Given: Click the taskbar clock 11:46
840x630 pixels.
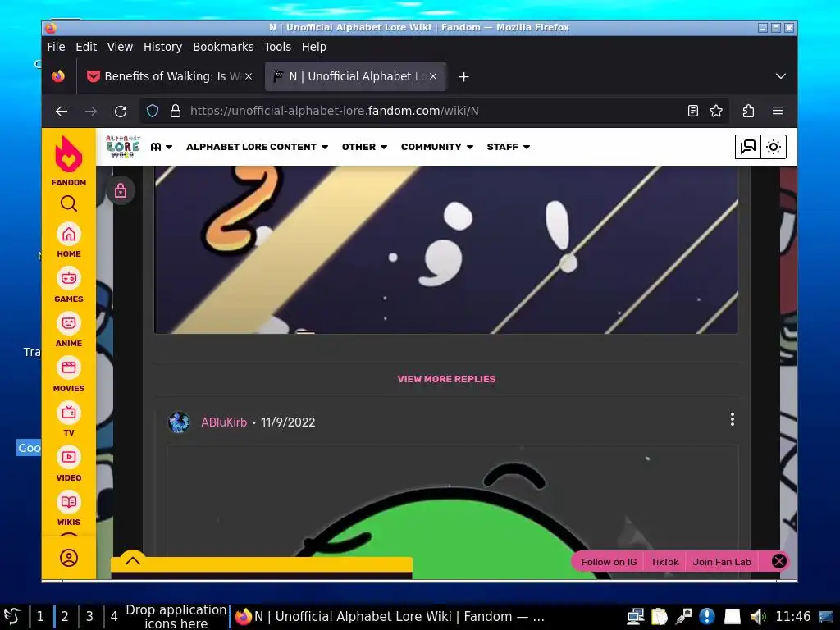Looking at the screenshot, I should point(793,617).
